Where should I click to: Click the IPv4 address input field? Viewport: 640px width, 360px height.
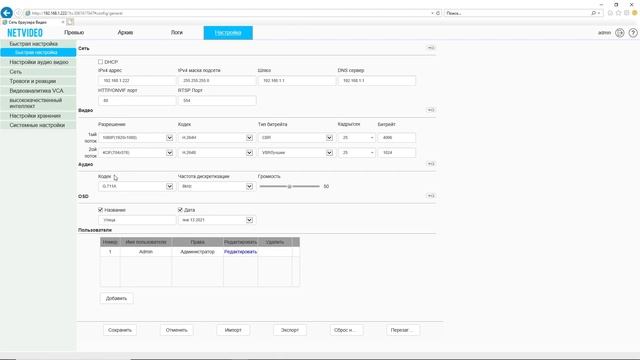click(137, 81)
